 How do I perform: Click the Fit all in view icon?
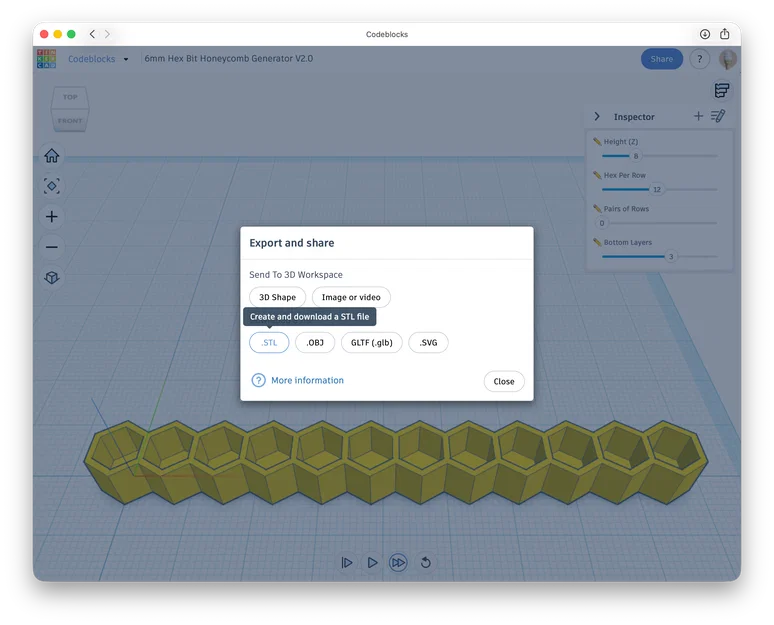(x=52, y=186)
